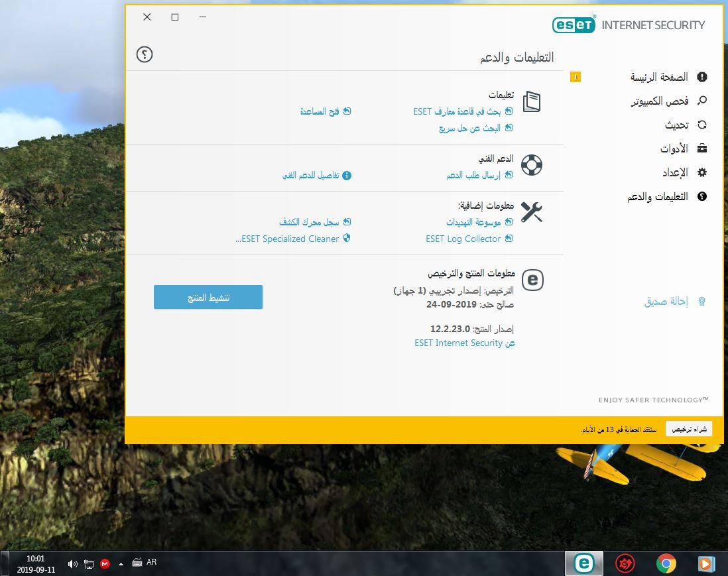Click the إرسال طلب الدعم link
The height and width of the screenshot is (576, 728).
click(473, 175)
